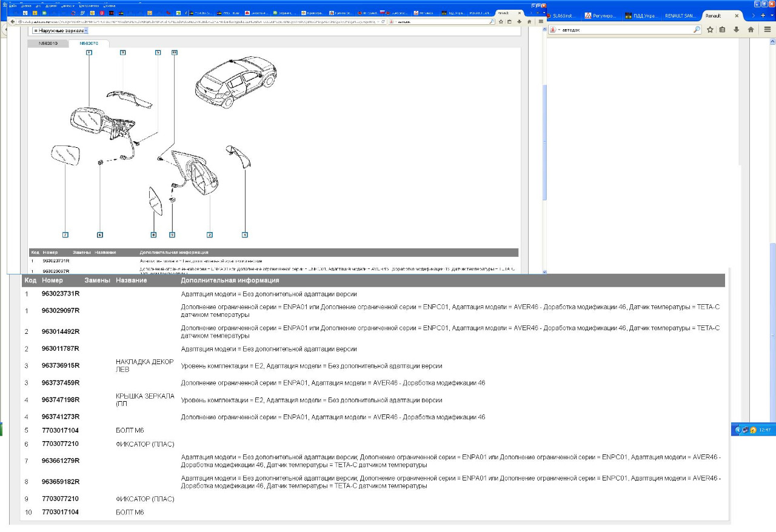
Task: Click diagram callout number 9
Action: pyautogui.click(x=172, y=234)
